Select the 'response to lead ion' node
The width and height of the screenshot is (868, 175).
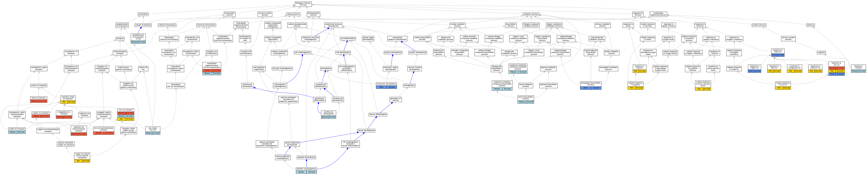[x=774, y=69]
